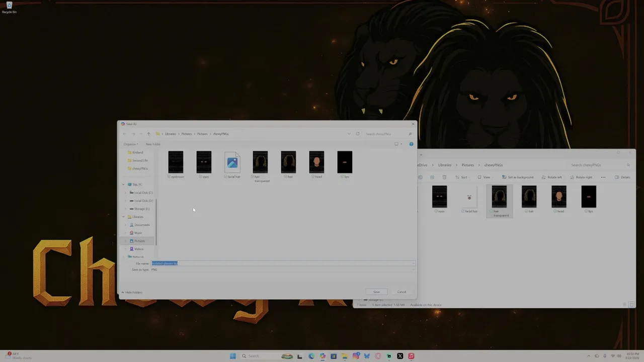Screen dimensions: 644x362
Task: Click Rotate right in File Explorer toolbar
Action: tap(581, 177)
